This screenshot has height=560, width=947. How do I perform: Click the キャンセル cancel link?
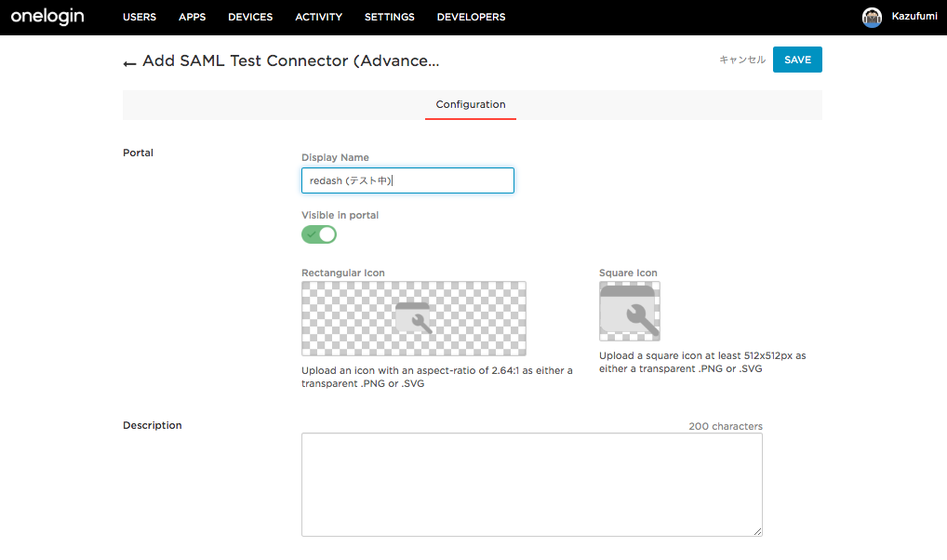click(x=742, y=60)
